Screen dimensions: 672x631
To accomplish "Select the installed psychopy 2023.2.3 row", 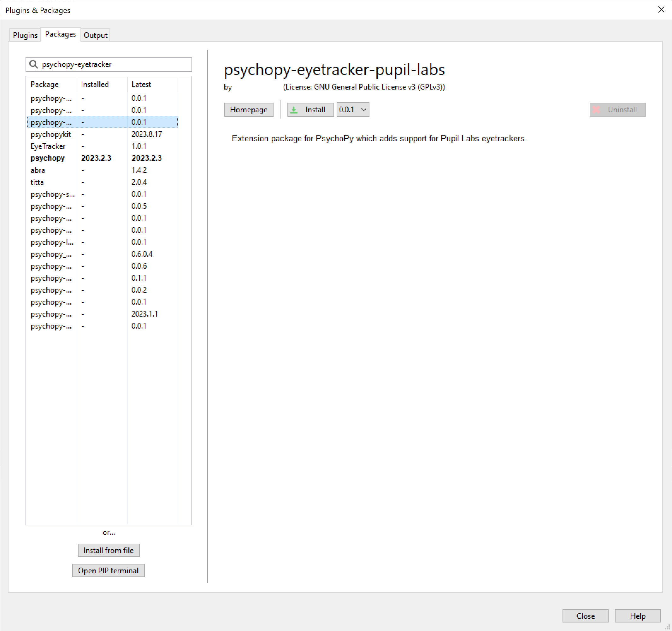I will [47, 158].
